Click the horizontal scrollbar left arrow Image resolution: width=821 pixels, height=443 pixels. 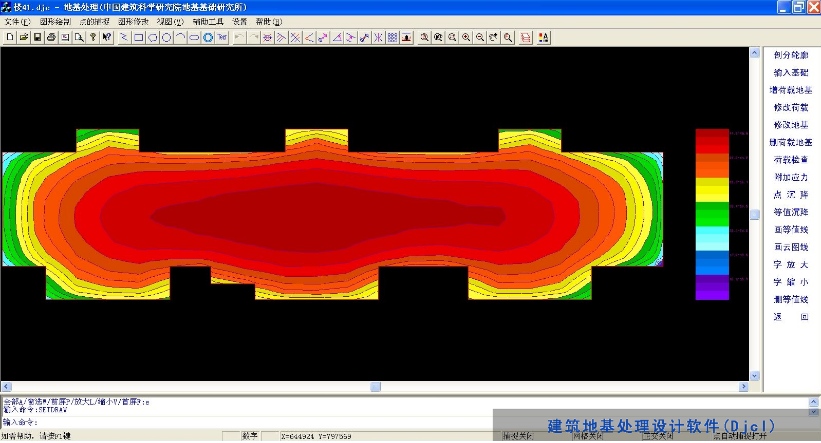coord(6,386)
